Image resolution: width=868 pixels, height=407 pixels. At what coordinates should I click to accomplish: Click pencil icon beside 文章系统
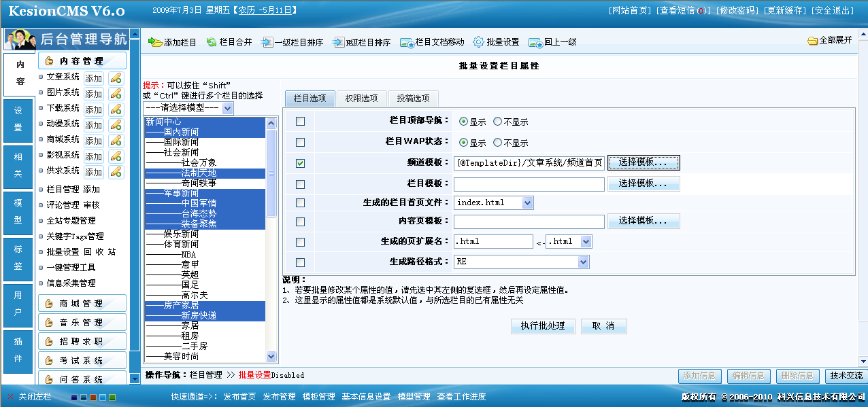tap(116, 78)
